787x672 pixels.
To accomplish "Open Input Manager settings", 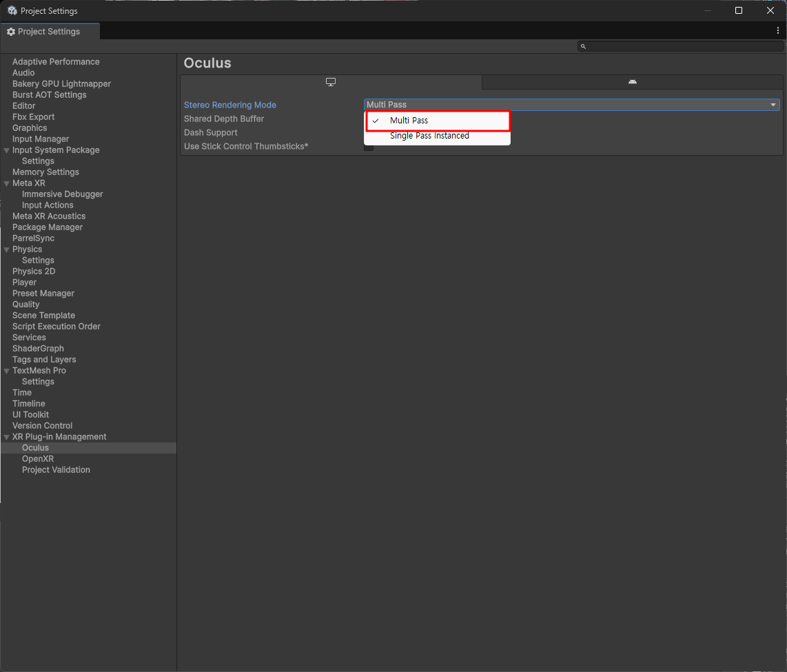I will pyautogui.click(x=41, y=139).
